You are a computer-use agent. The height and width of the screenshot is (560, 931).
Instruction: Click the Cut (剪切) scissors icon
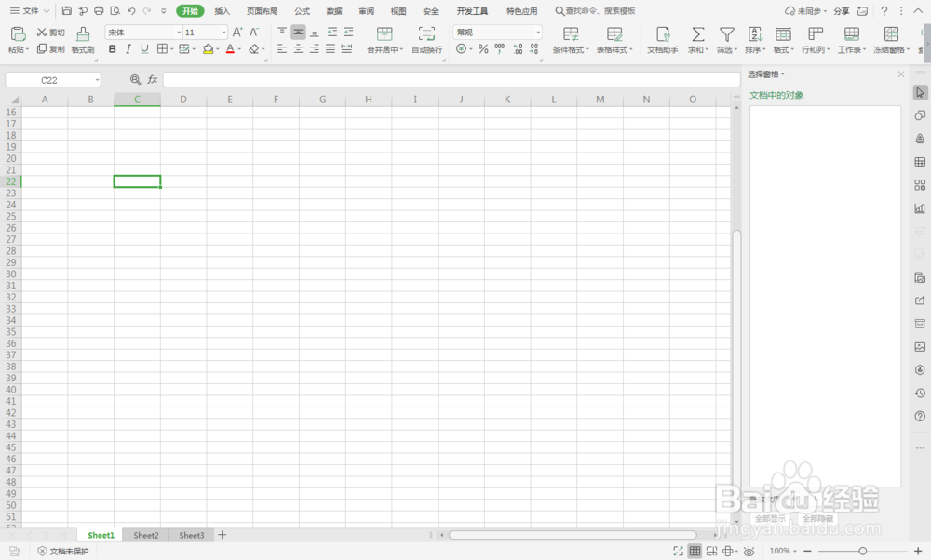(42, 32)
